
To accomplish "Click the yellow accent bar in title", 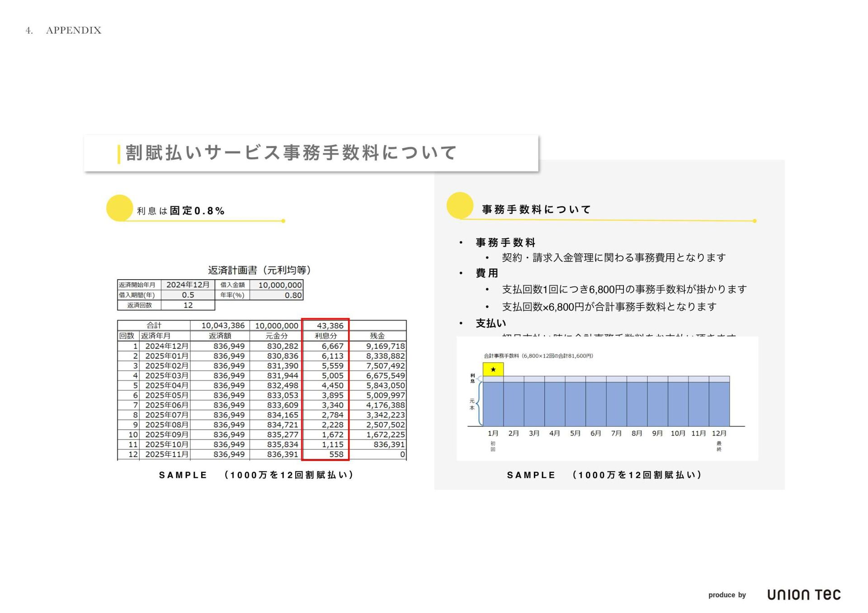I will pos(118,154).
